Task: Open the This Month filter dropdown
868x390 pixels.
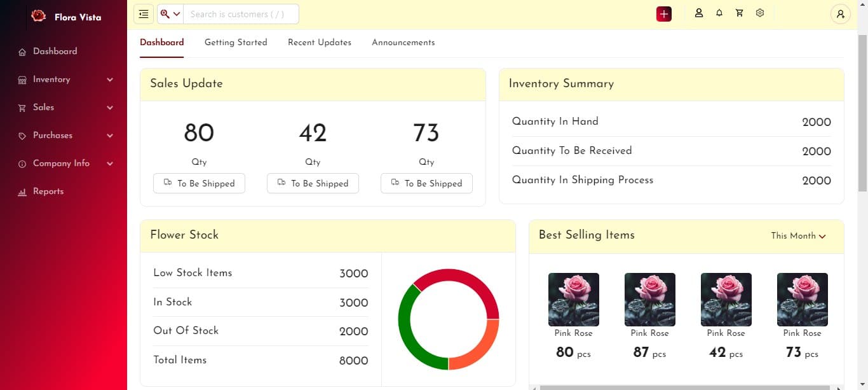Action: pos(798,236)
